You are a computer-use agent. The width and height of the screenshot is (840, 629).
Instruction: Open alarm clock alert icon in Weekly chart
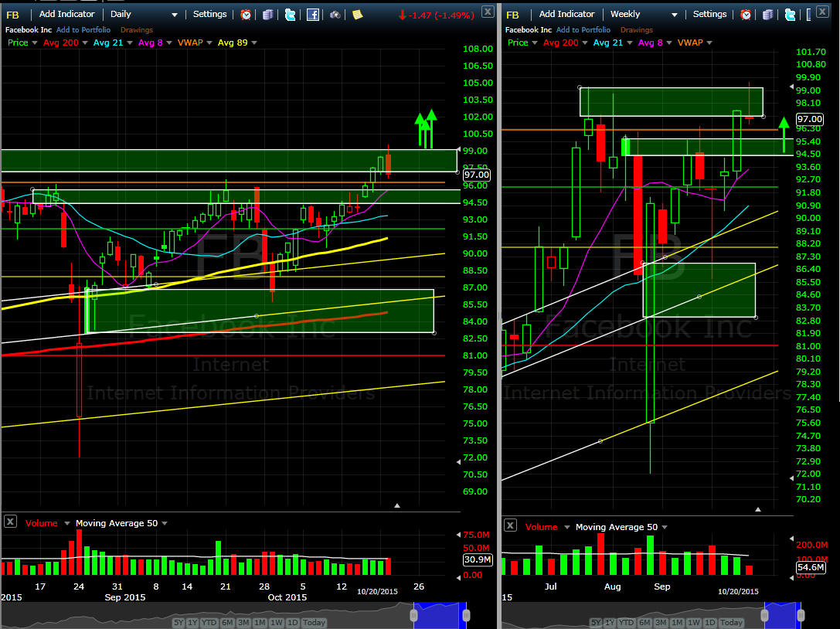coord(745,15)
